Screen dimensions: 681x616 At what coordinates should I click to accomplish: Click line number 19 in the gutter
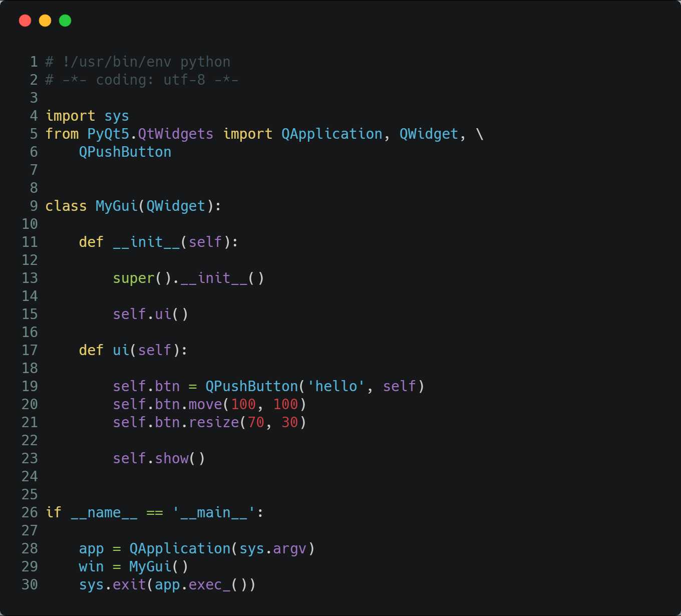30,387
